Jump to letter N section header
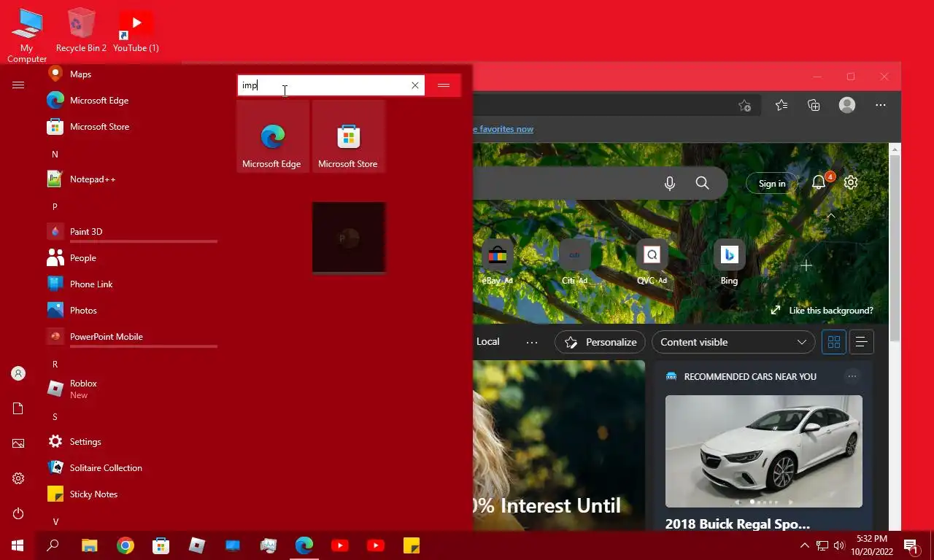Image resolution: width=934 pixels, height=560 pixels. pyautogui.click(x=55, y=155)
